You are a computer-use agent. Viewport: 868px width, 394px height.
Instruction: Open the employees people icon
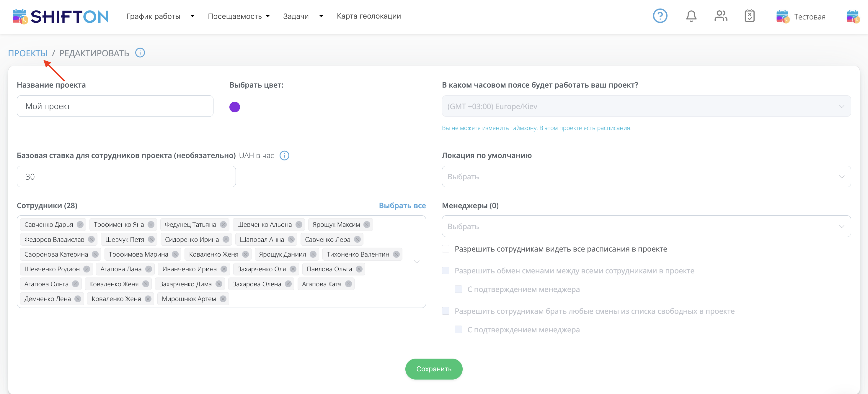coord(721,16)
